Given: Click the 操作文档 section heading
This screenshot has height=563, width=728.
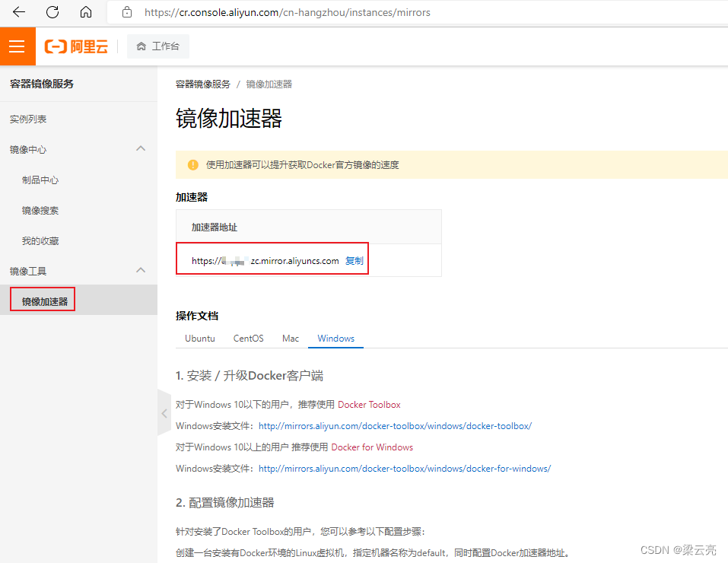Looking at the screenshot, I should (197, 316).
